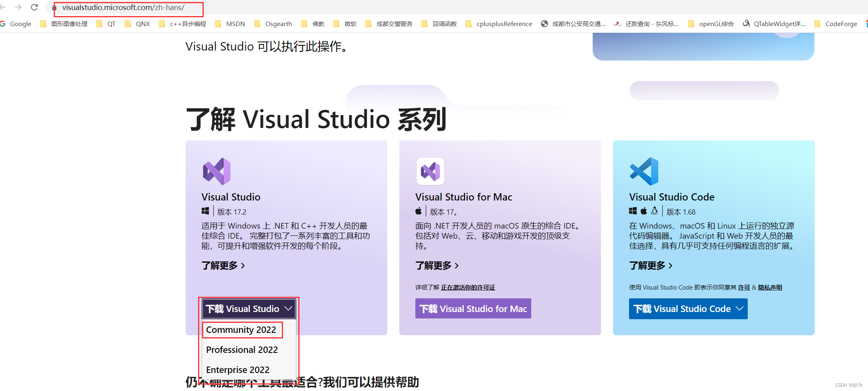Open the QT bookmark folder
Image resolution: width=868 pixels, height=391 pixels.
pyautogui.click(x=106, y=24)
